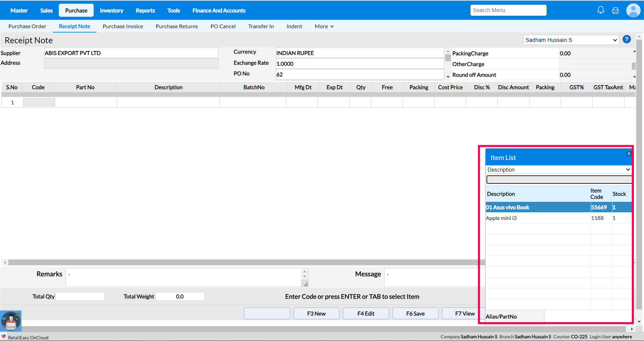Switch to the Purchase Invoice tab
The image size is (644, 341).
123,26
